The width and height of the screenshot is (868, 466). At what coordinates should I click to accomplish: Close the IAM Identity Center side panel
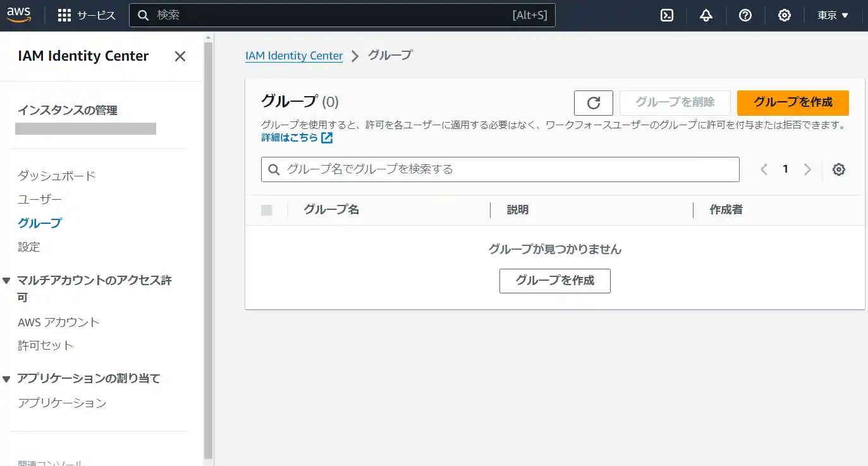(x=180, y=56)
